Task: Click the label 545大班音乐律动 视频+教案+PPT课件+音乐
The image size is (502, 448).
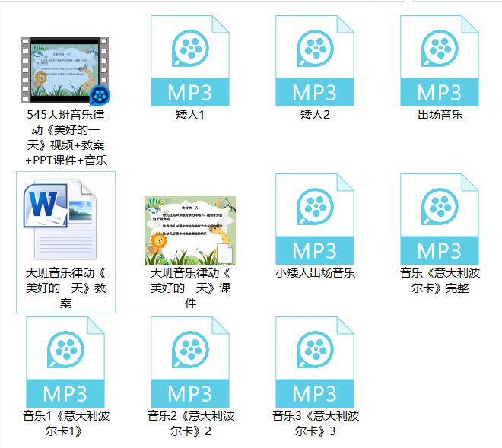Action: tap(65, 138)
